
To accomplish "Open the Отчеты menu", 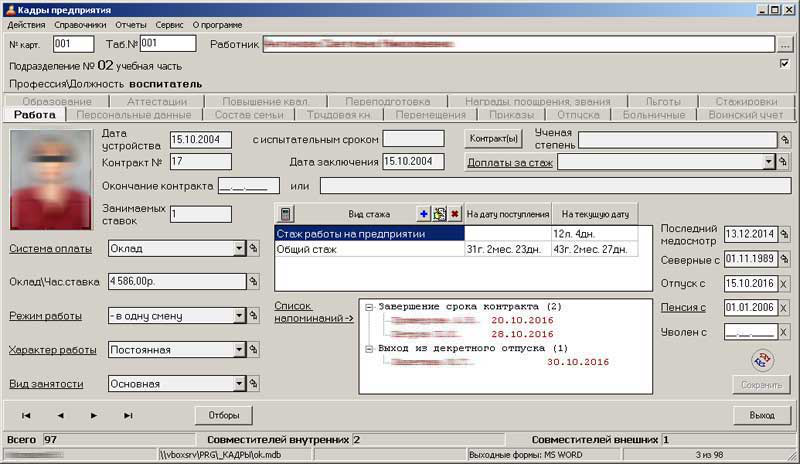I will pyautogui.click(x=131, y=25).
